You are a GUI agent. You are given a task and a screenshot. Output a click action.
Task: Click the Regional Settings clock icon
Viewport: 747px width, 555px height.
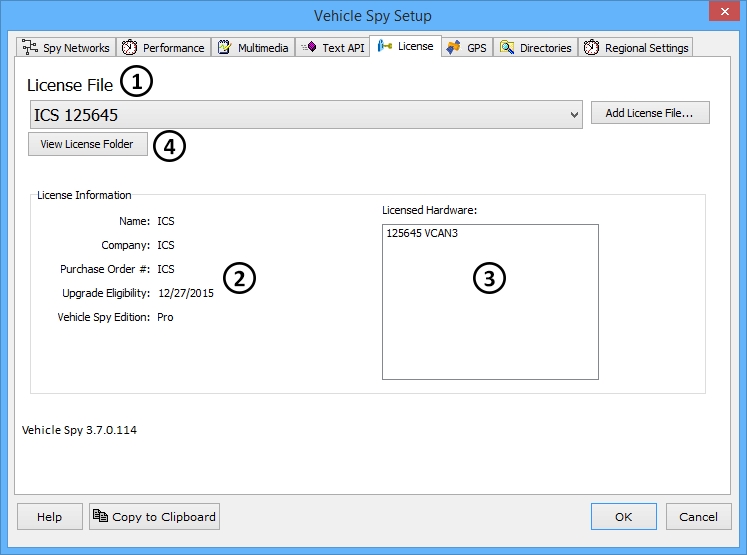pos(592,48)
